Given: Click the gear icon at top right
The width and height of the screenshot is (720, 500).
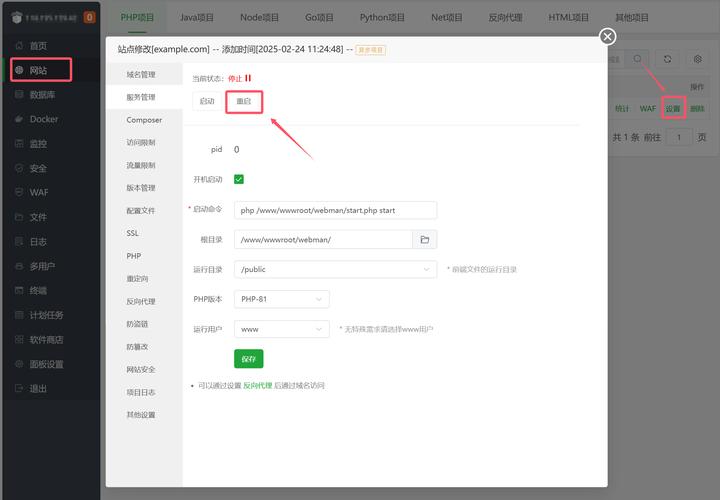Looking at the screenshot, I should [x=698, y=60].
